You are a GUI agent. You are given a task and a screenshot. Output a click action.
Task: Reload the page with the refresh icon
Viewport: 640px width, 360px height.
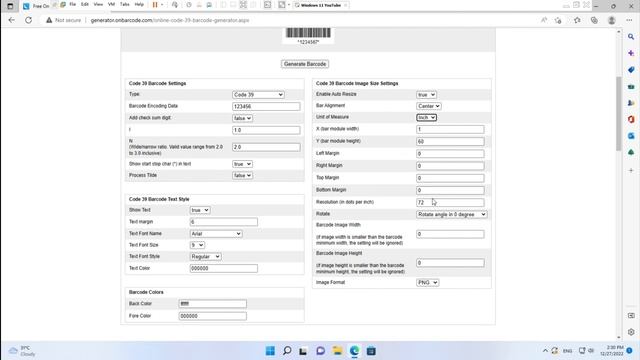[x=28, y=20]
